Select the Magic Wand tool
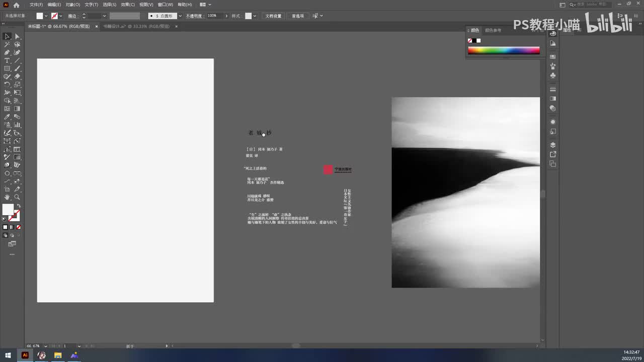This screenshot has width=644, height=362. pos(7,45)
